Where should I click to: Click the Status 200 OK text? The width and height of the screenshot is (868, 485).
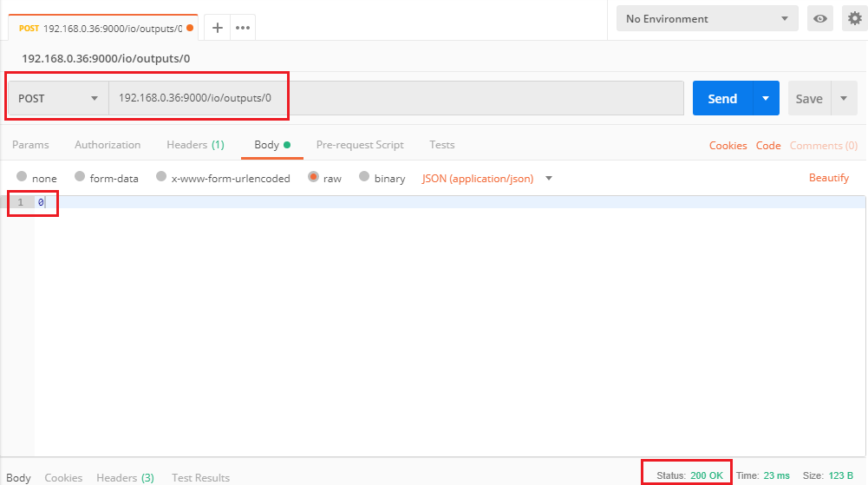(689, 475)
